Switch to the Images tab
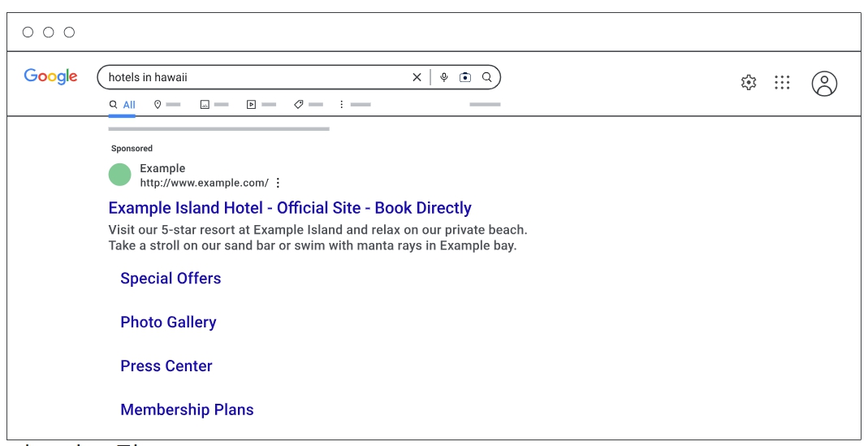Screen dimensions: 868x446 pyautogui.click(x=214, y=104)
